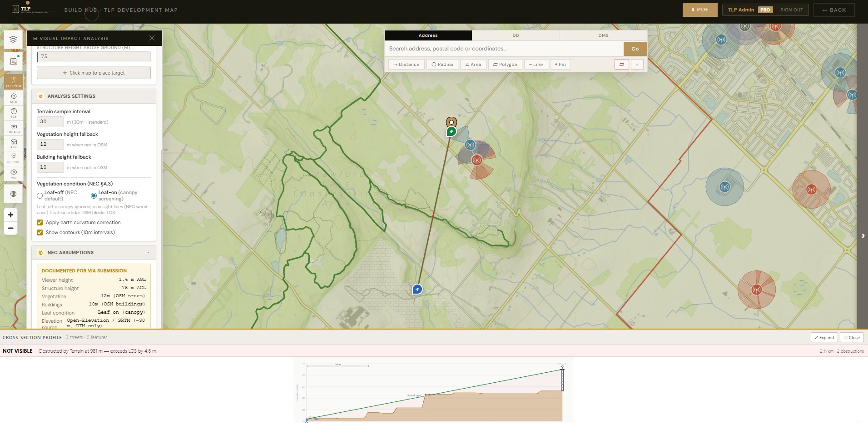This screenshot has width=868, height=425.
Task: Edit terrain sample interval field 30
Action: [x=50, y=122]
